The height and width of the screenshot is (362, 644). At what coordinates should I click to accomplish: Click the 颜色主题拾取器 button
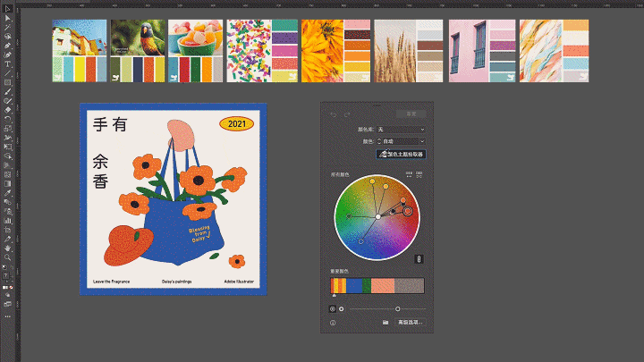tap(401, 154)
